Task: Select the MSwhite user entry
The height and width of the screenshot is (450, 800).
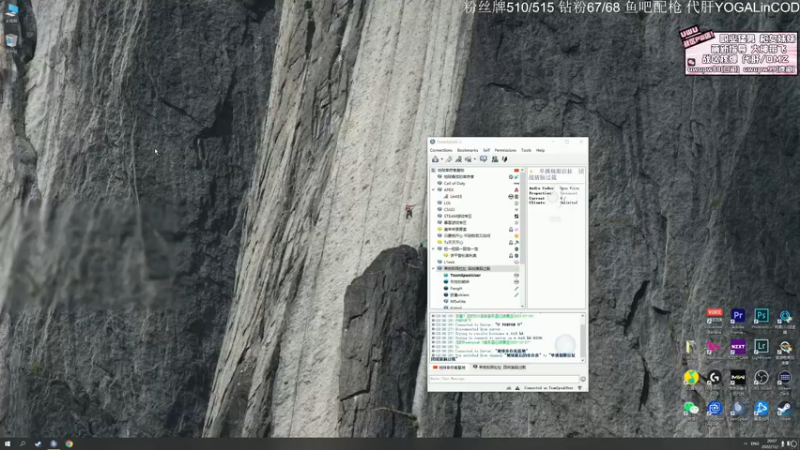Action: 458,302
